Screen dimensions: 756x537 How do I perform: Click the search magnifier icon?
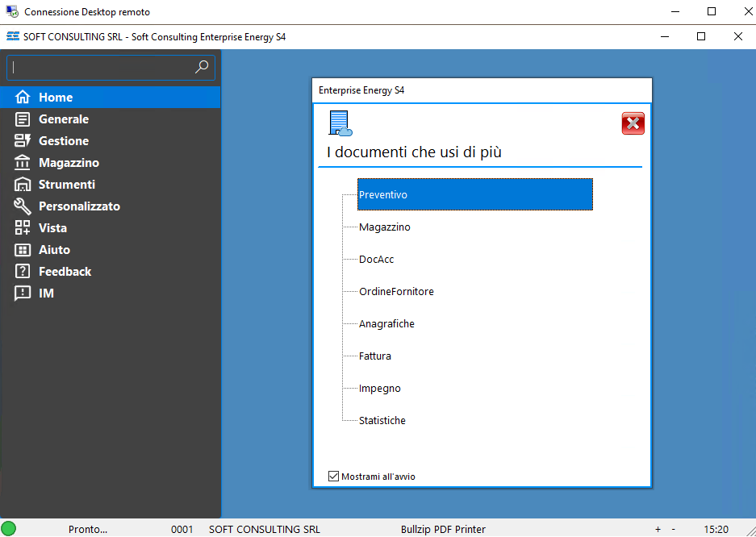pyautogui.click(x=202, y=68)
